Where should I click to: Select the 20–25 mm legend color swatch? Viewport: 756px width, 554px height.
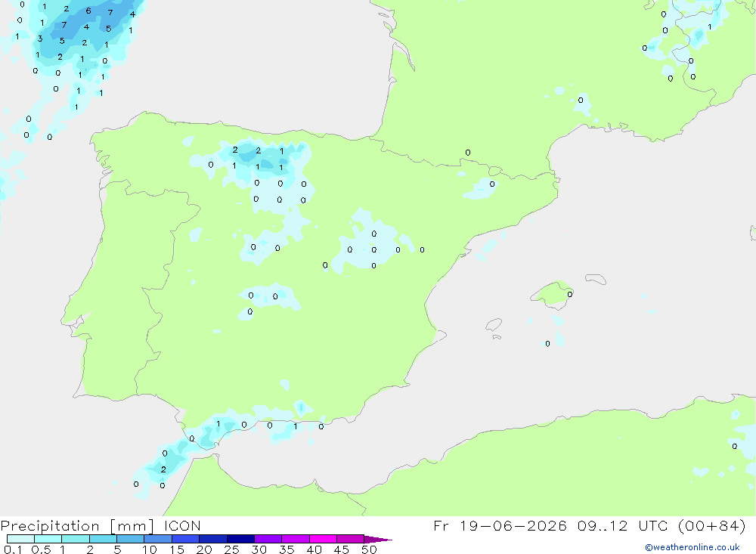tap(213, 539)
